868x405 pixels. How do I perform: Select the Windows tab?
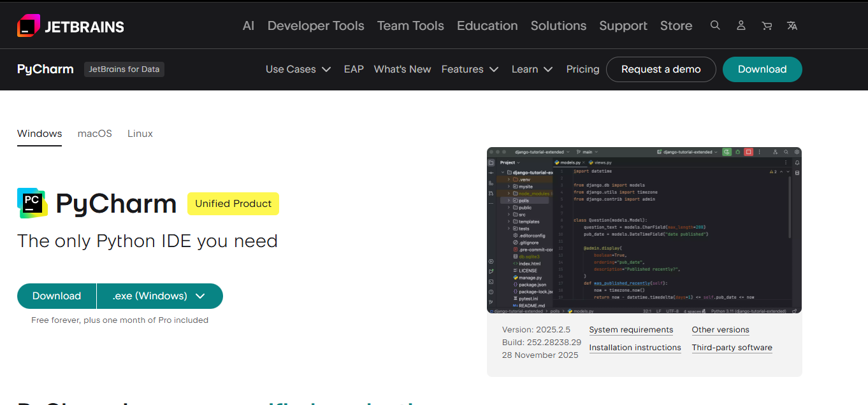(x=40, y=134)
